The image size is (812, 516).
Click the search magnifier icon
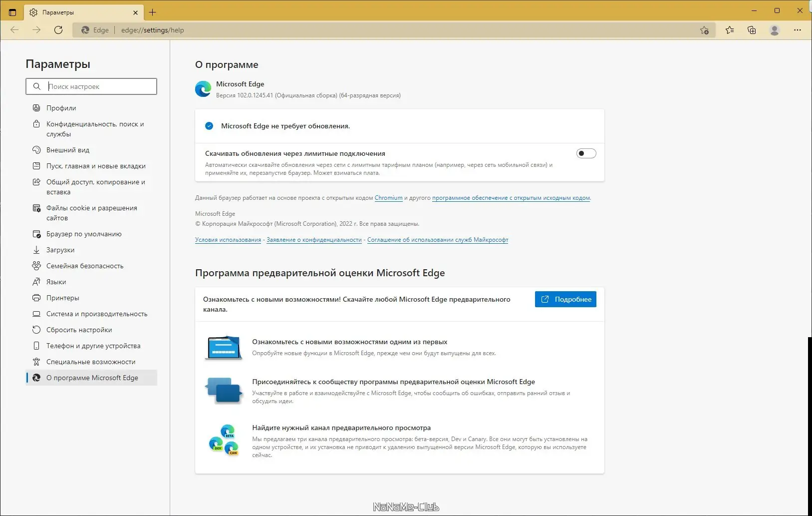(x=37, y=86)
